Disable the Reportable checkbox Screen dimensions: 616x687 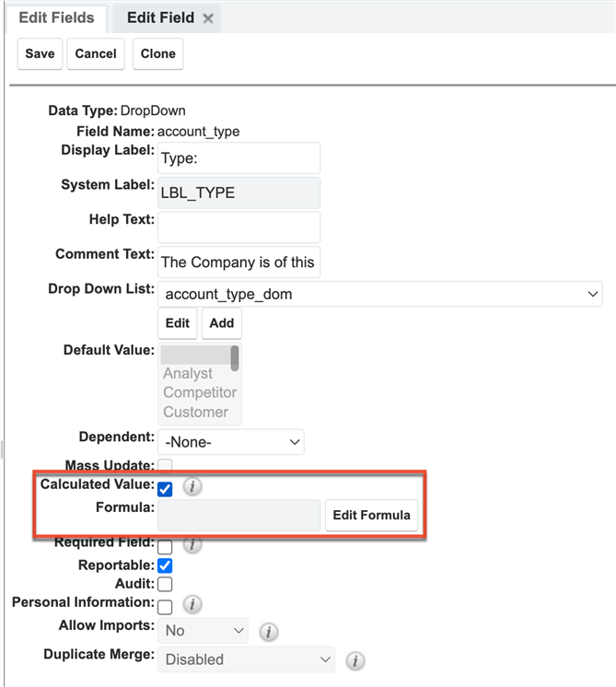click(166, 565)
